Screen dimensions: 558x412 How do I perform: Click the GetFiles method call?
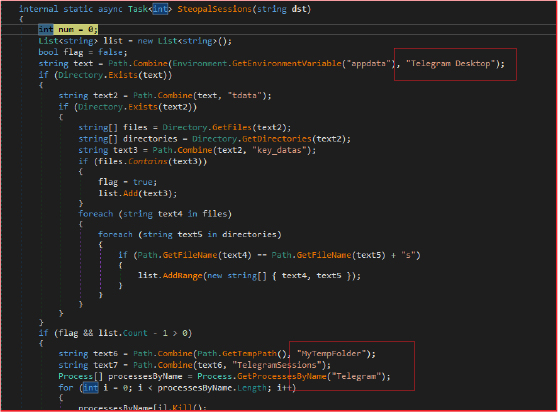coord(232,127)
